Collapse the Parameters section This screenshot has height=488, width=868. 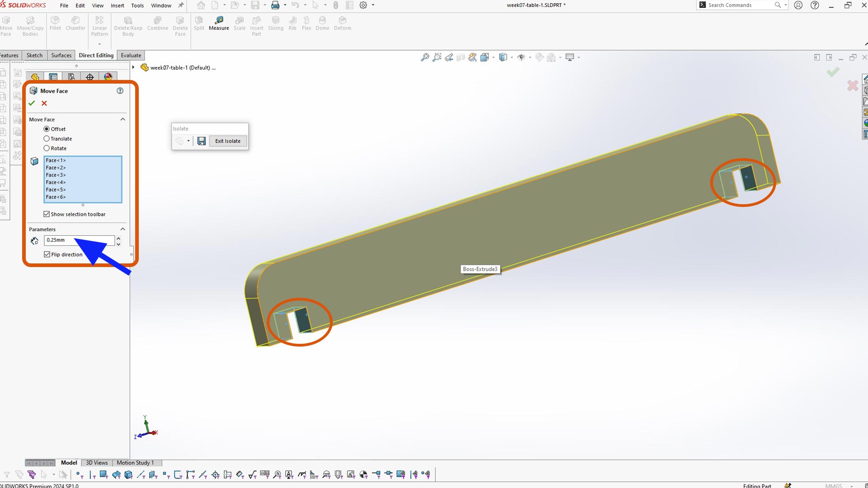123,229
